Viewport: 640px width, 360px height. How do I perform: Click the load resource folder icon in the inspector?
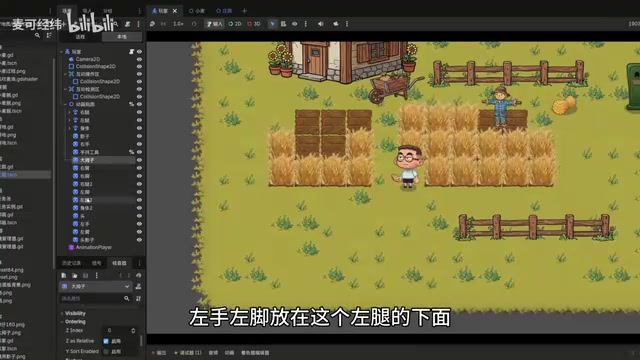pos(75,276)
